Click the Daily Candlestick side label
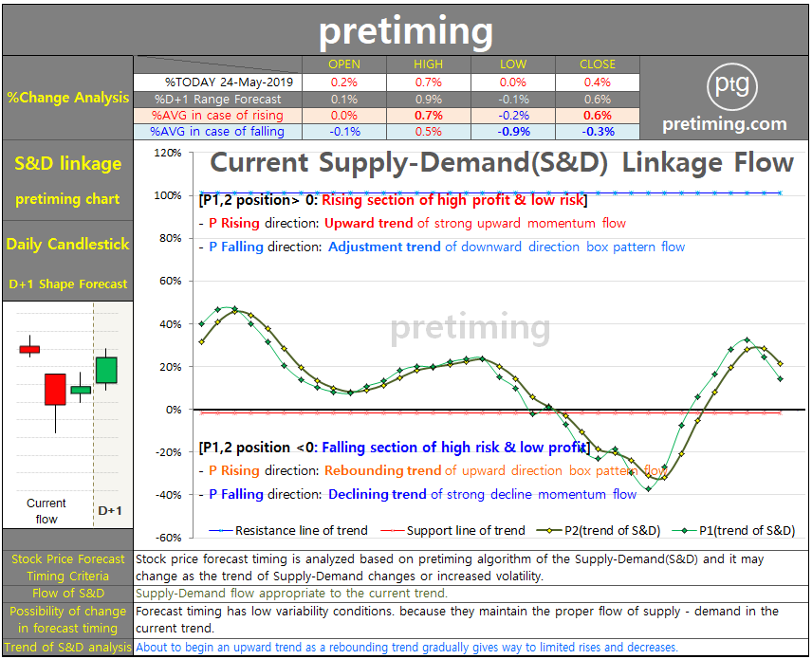812x659 pixels. [68, 244]
